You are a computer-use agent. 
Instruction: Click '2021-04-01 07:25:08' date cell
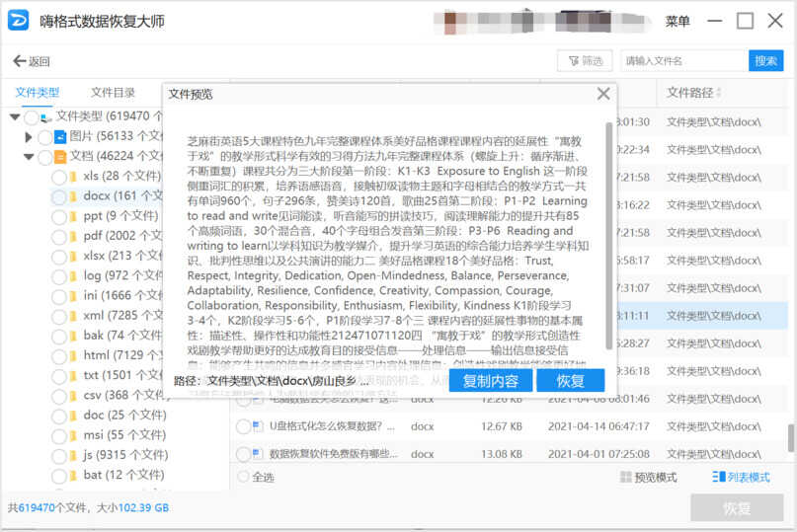tap(598, 454)
